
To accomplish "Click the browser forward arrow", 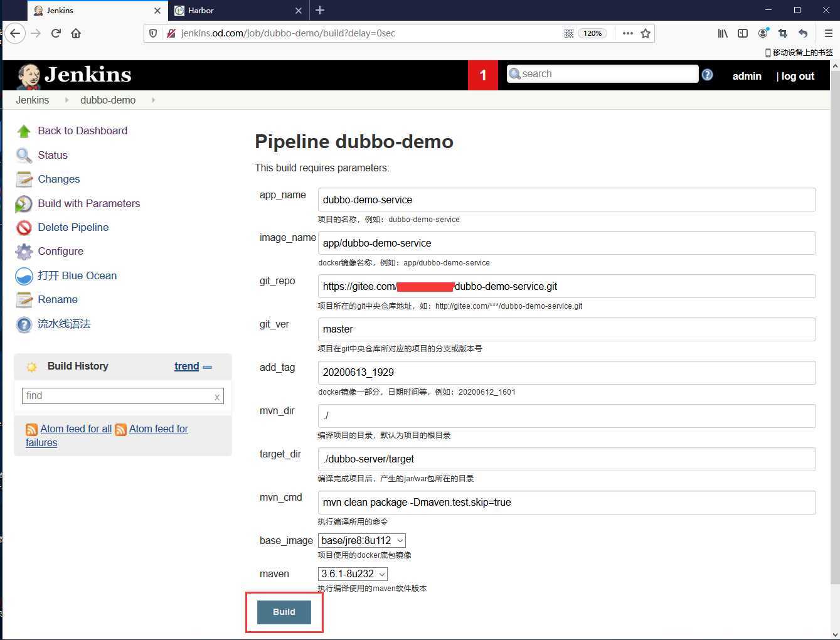I will coord(36,33).
